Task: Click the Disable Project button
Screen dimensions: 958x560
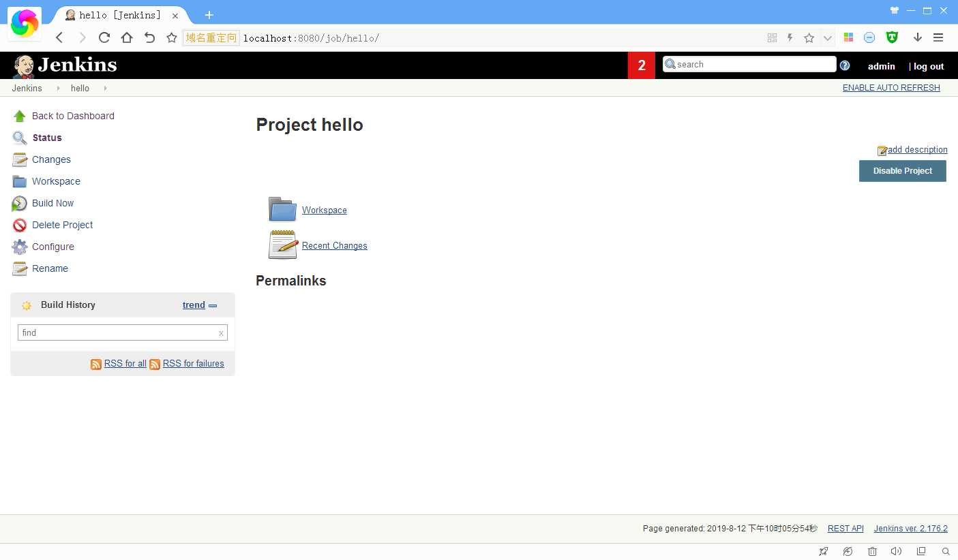Action: (x=902, y=171)
